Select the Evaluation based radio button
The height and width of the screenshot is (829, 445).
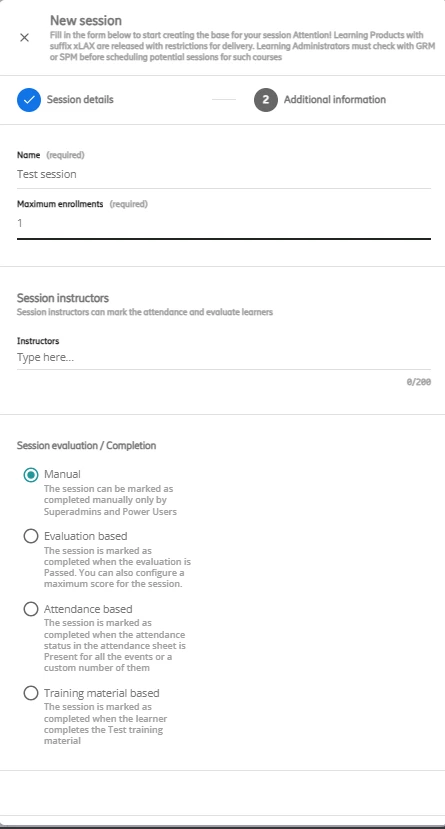31,536
